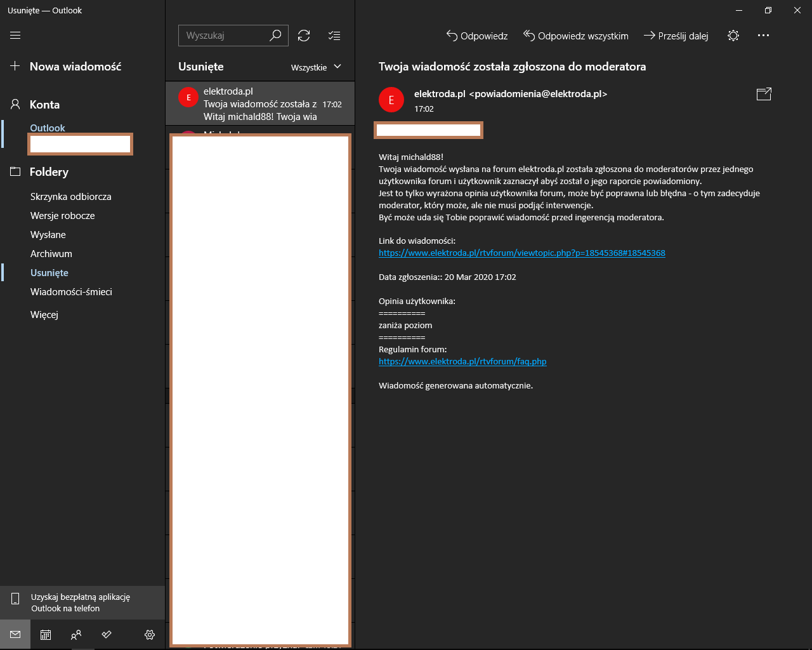Click the "Wiadomość generowana automatycznie." line
Screen dimensions: 812x650
pyautogui.click(x=455, y=386)
